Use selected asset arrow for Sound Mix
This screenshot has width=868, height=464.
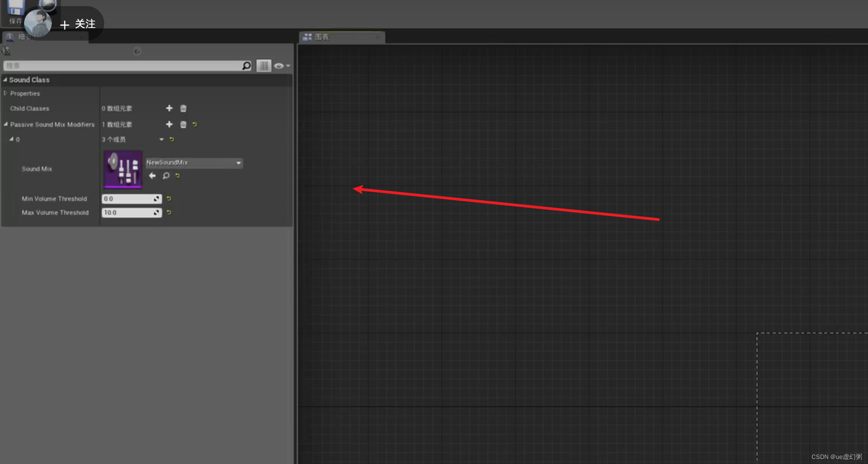pos(152,176)
